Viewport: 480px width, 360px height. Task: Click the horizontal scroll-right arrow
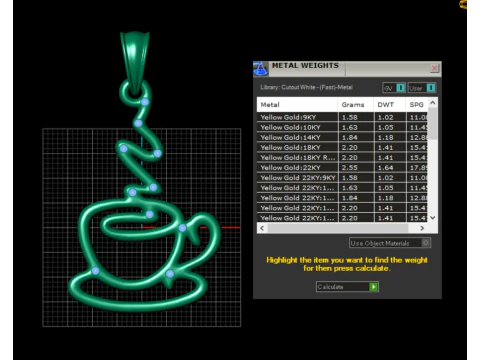click(x=422, y=228)
